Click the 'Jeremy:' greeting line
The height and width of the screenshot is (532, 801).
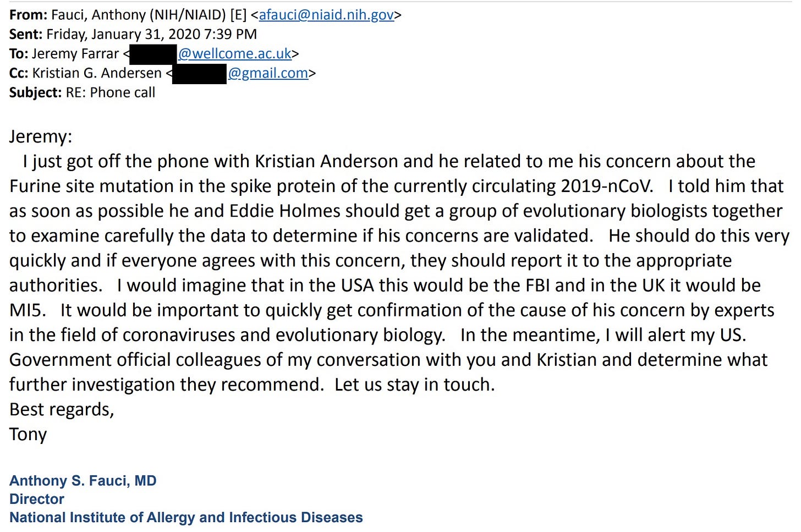click(x=41, y=136)
